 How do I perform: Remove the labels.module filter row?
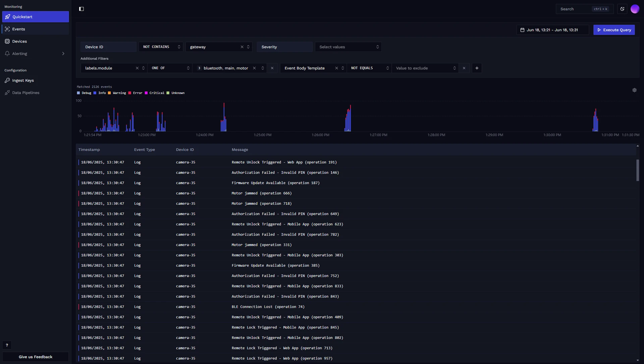tap(272, 68)
